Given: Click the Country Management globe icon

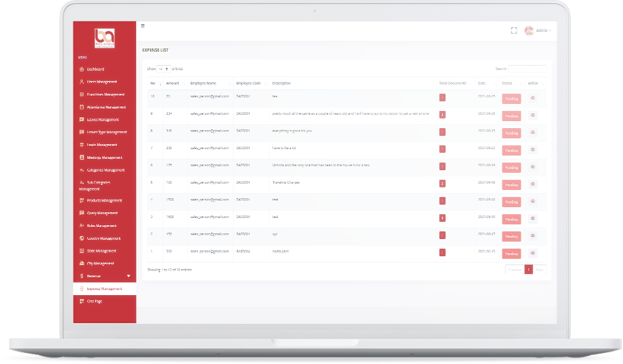Looking at the screenshot, I should coord(82,238).
